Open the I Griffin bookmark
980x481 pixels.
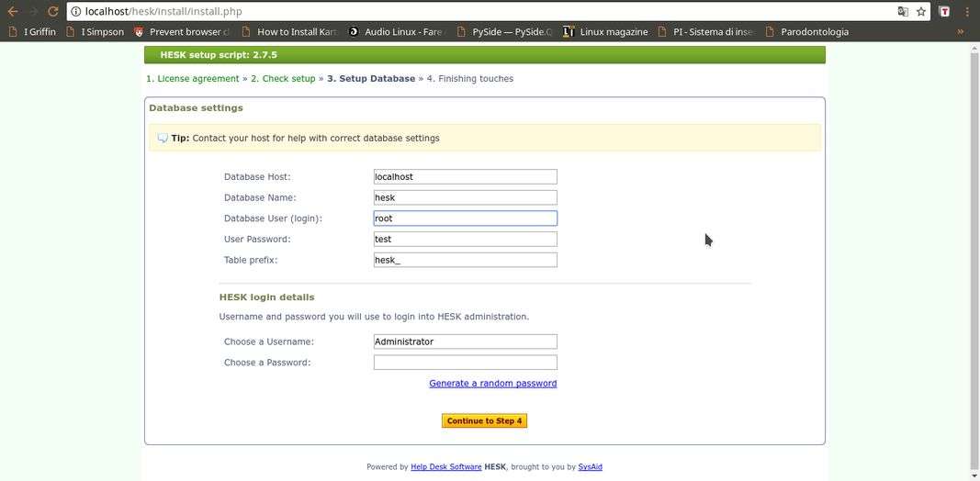point(32,31)
